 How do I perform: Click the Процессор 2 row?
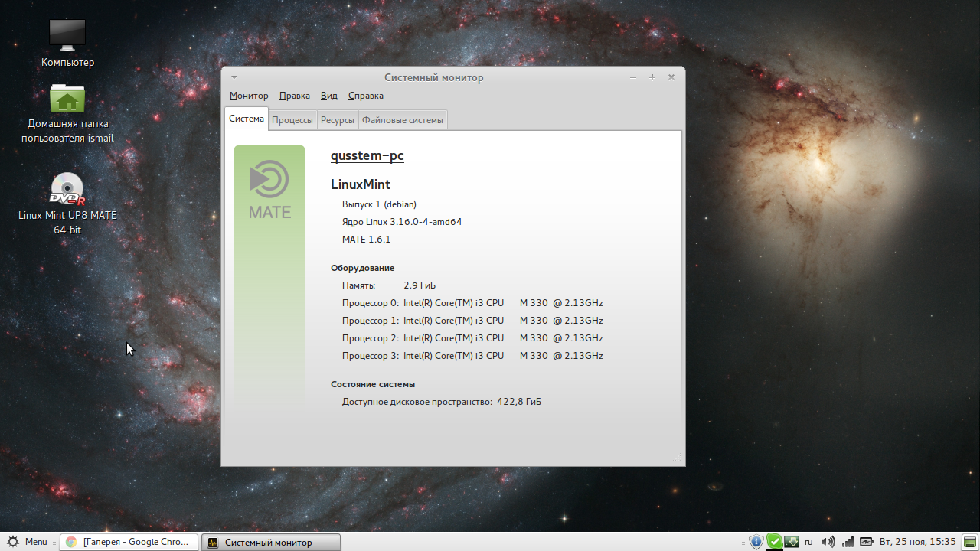coord(472,338)
